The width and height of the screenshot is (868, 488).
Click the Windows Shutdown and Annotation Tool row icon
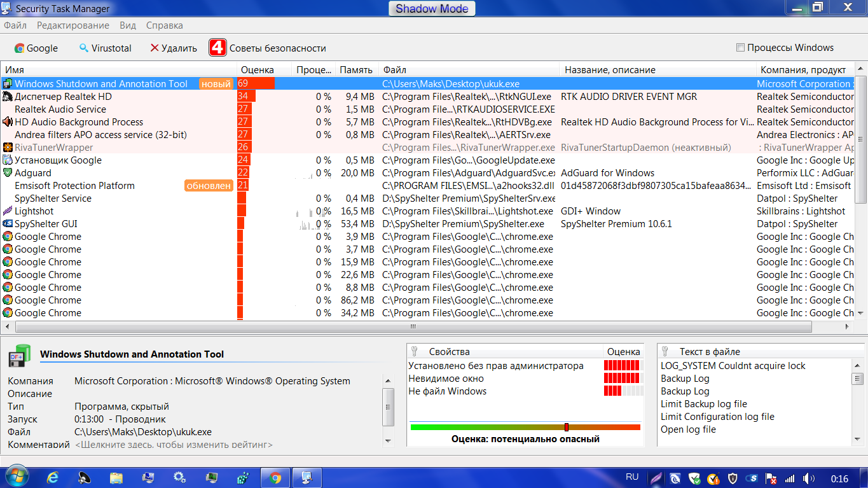8,84
